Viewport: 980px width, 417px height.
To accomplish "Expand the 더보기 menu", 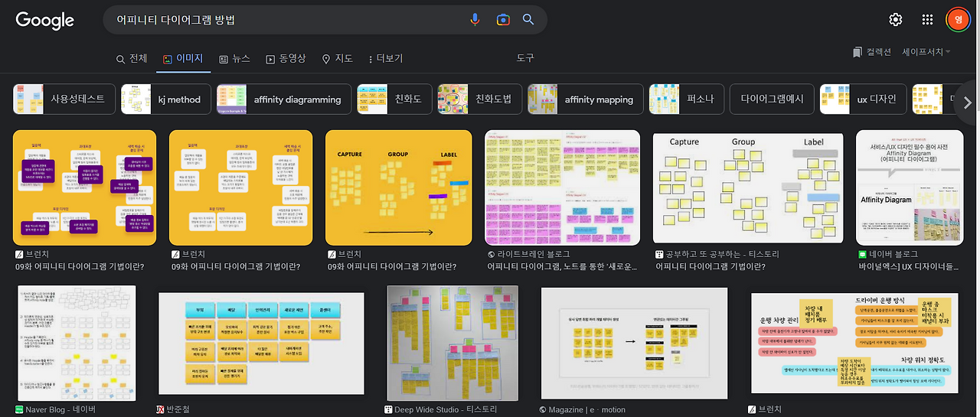I will point(385,59).
